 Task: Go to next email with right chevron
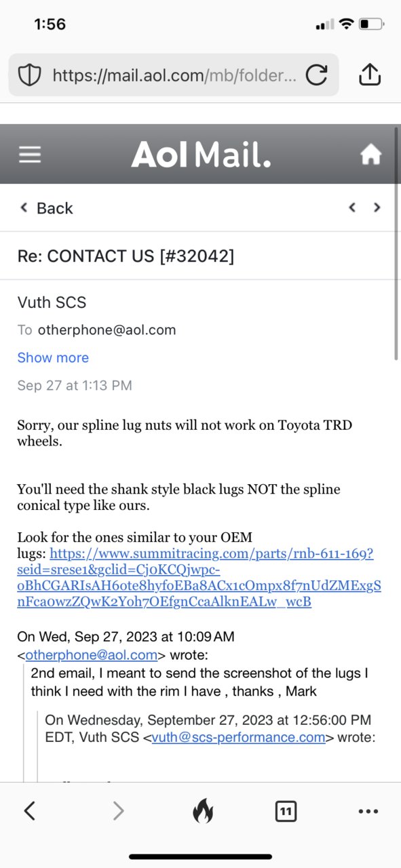(x=377, y=208)
